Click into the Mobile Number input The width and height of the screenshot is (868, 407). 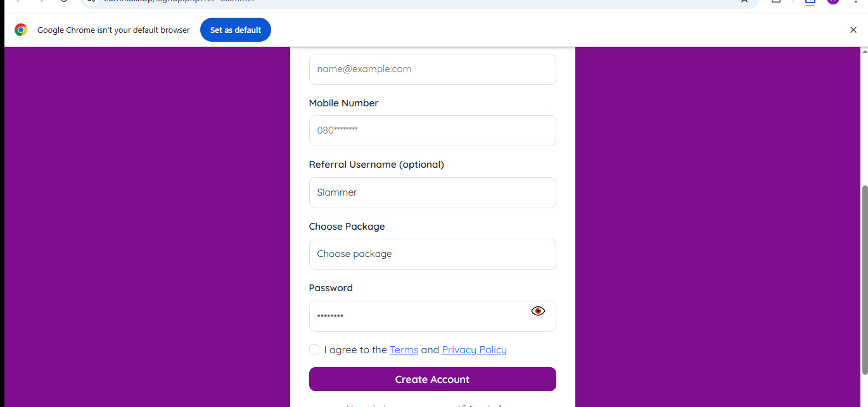pyautogui.click(x=433, y=130)
